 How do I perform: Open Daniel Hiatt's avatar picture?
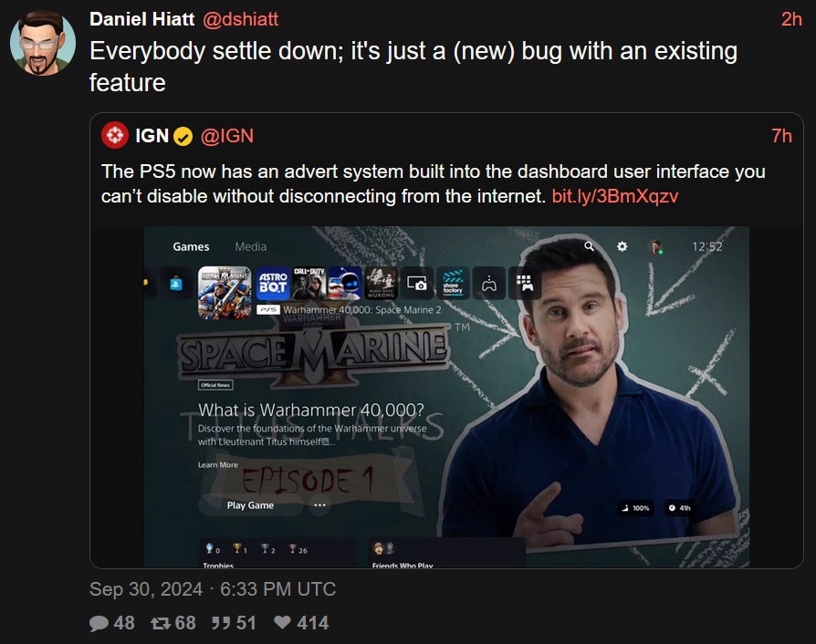click(x=43, y=43)
